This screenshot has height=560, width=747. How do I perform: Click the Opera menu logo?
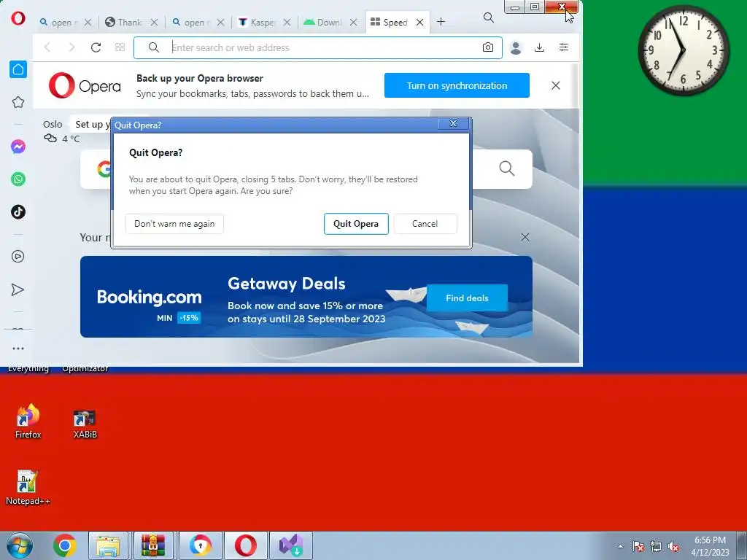coord(18,19)
